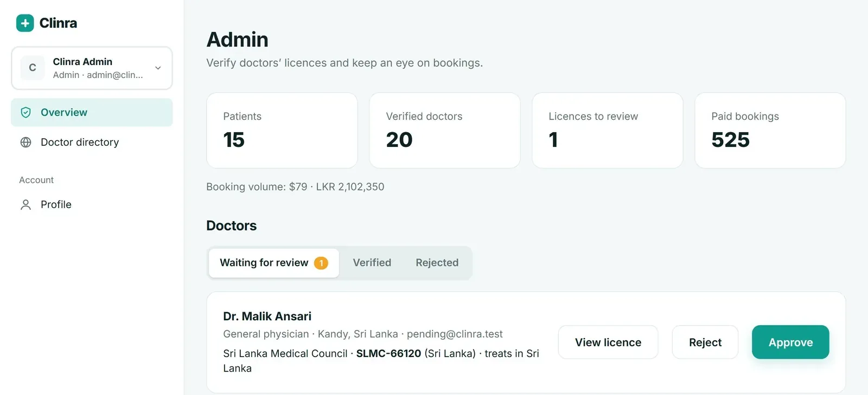Click the licence number SLMC-66120
Screen dimensions: 868x395
point(388,353)
